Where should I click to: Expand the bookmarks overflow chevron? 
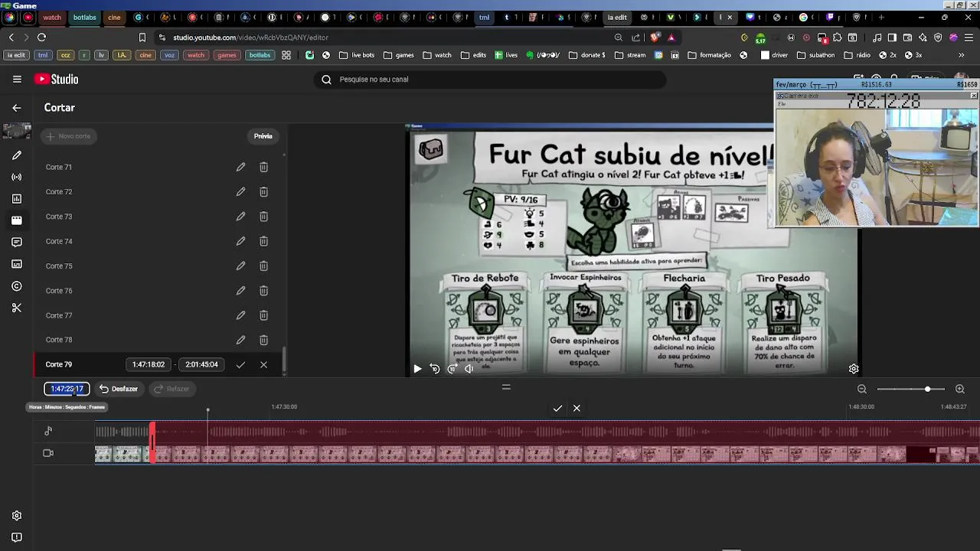tap(962, 55)
